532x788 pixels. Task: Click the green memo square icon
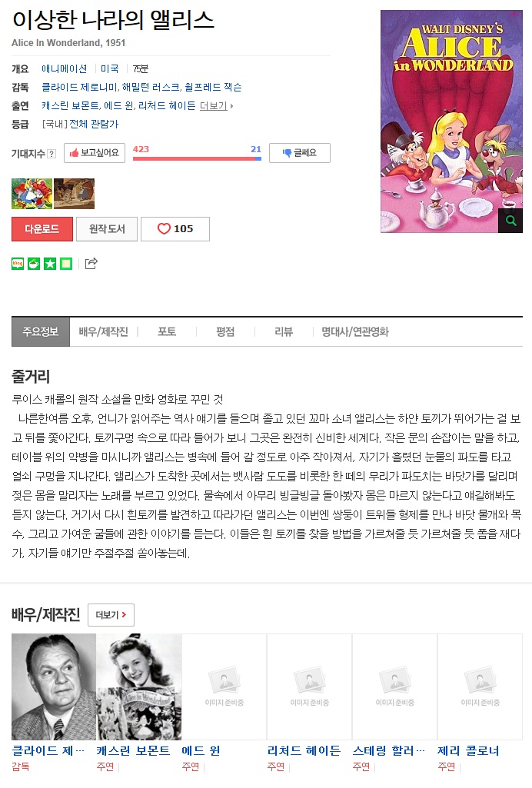tap(66, 264)
